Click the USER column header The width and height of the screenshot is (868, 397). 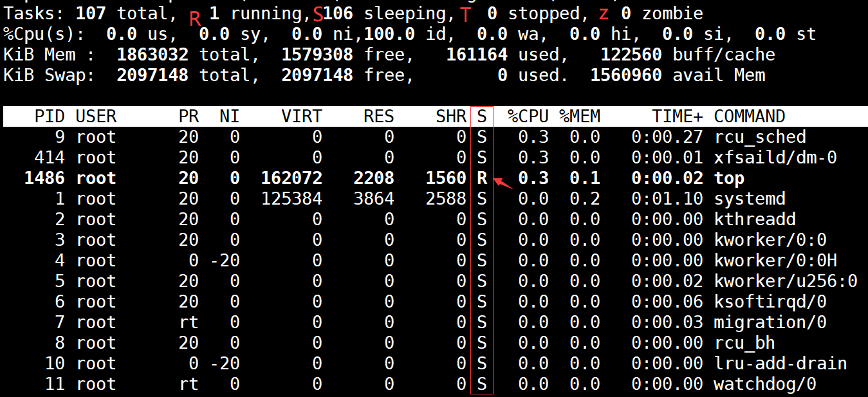tap(96, 116)
